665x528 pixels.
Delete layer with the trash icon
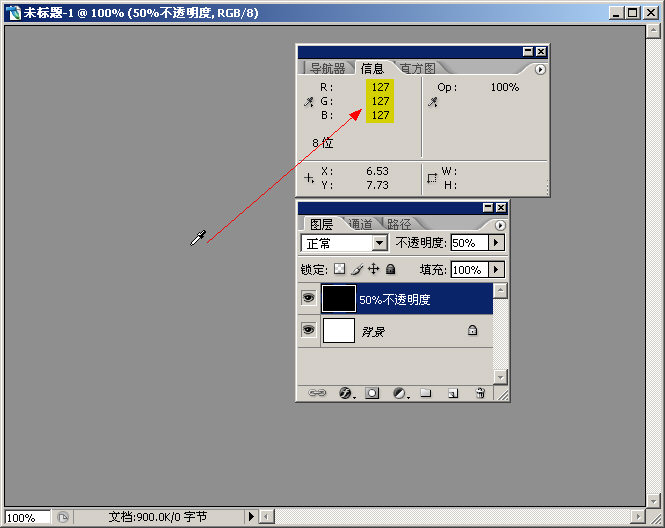pyautogui.click(x=480, y=393)
